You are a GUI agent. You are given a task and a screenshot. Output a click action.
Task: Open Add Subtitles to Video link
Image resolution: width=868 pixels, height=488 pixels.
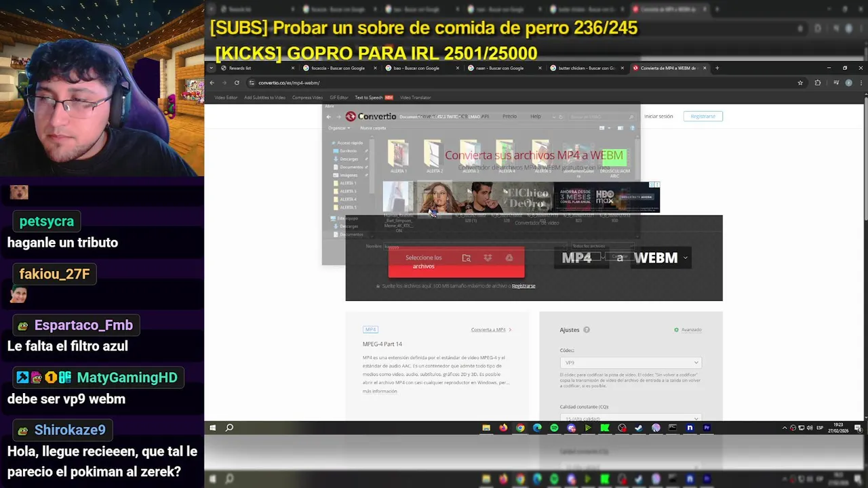pos(264,98)
